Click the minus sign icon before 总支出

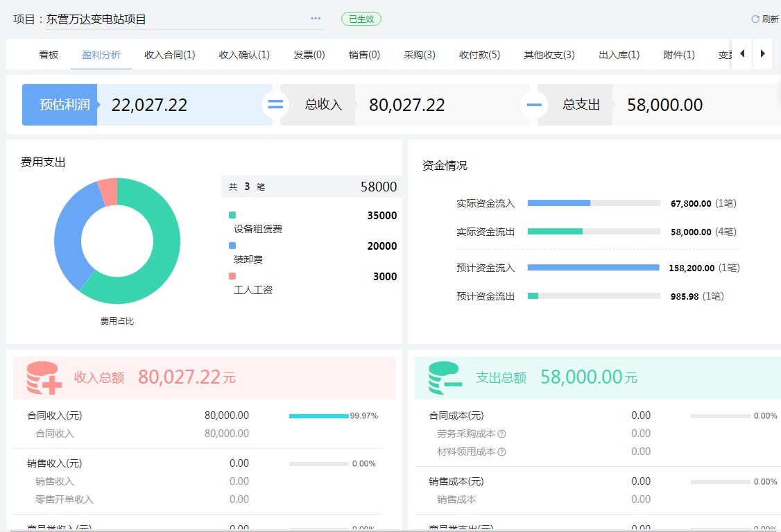(x=534, y=105)
